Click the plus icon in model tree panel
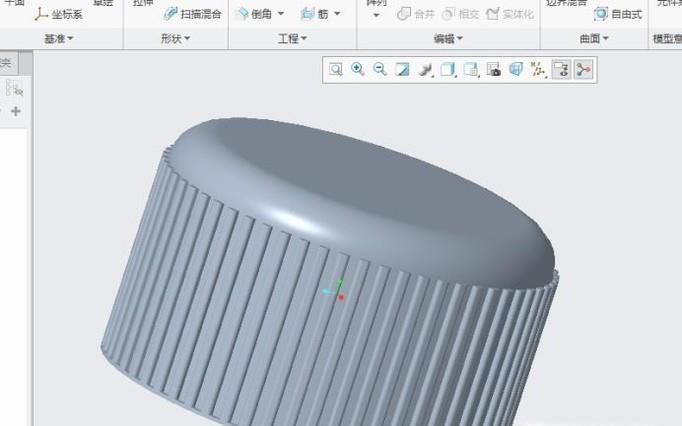This screenshot has width=682, height=426. 15,111
